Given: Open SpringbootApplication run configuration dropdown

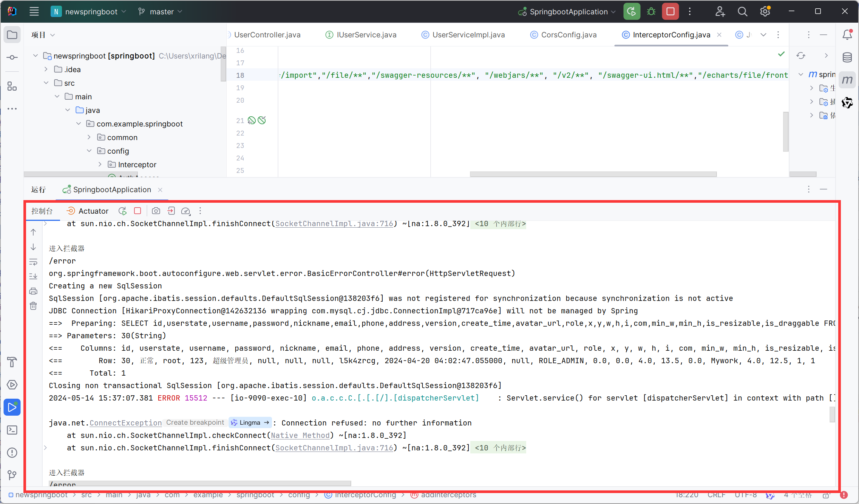Looking at the screenshot, I should tap(567, 12).
